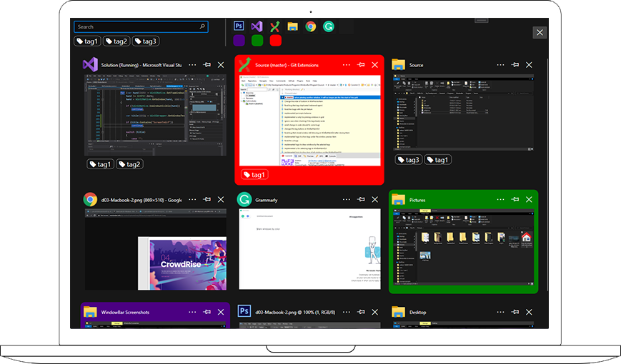Filter by tag1 under the search box

click(87, 41)
